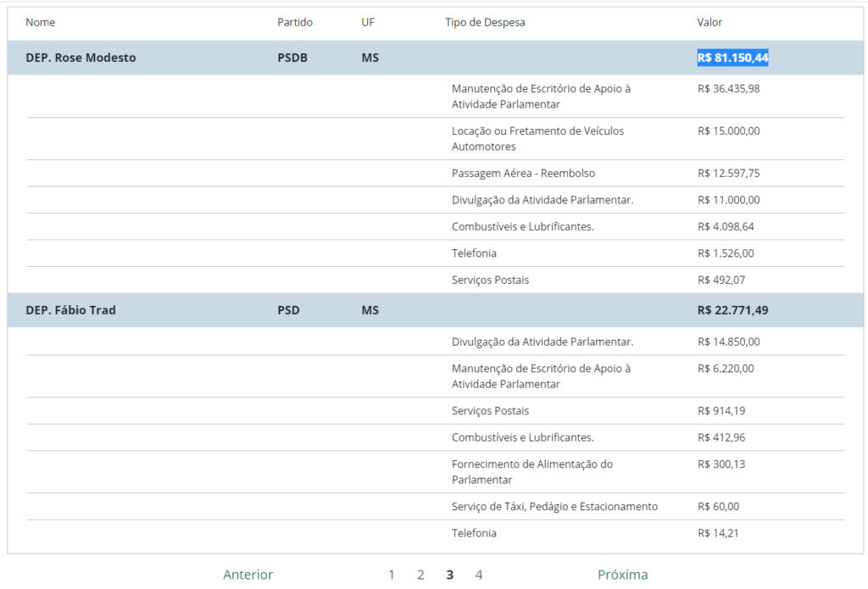Click Locação ou Fretamento de Veículos entry
The image size is (868, 589).
click(x=537, y=138)
